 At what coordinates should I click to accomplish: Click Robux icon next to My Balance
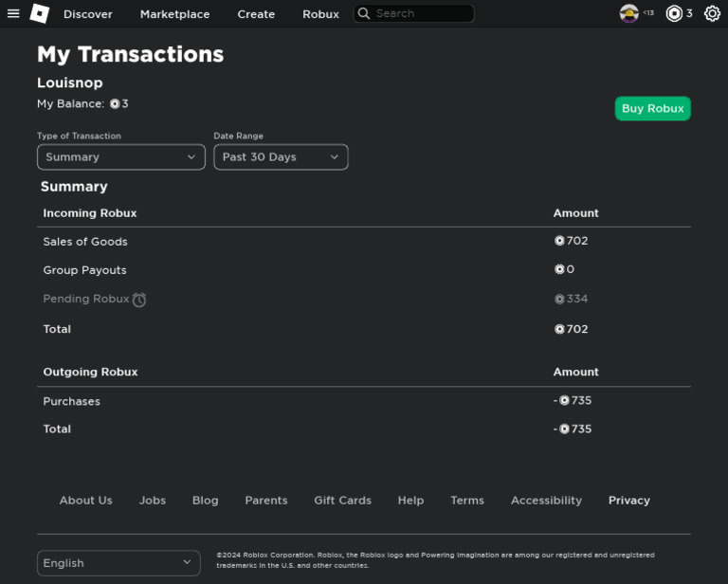[115, 104]
